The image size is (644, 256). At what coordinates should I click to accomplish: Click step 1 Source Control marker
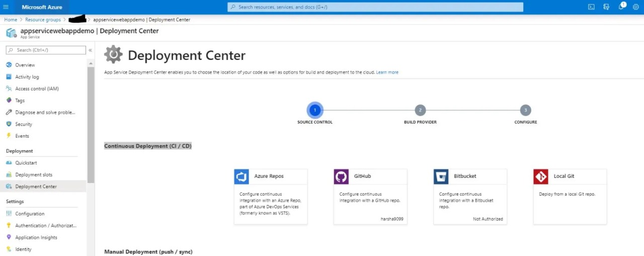[315, 110]
